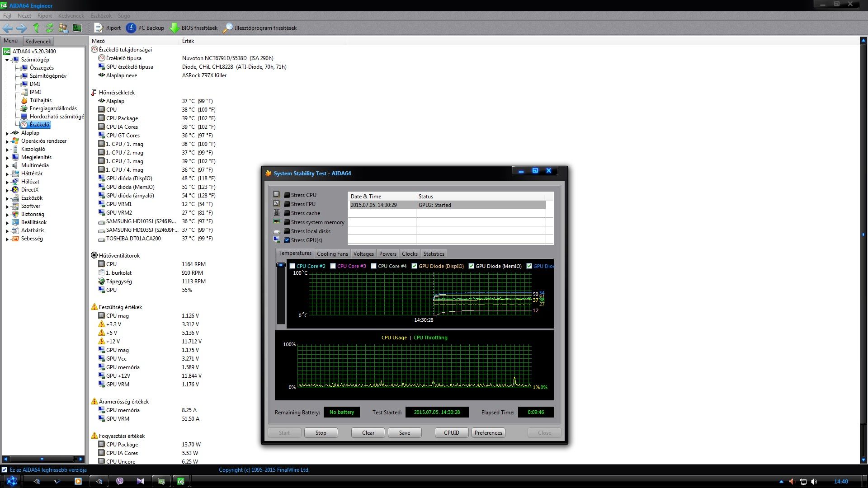The width and height of the screenshot is (868, 488).
Task: Click the AIDA64 taskbar icon
Action: click(181, 481)
